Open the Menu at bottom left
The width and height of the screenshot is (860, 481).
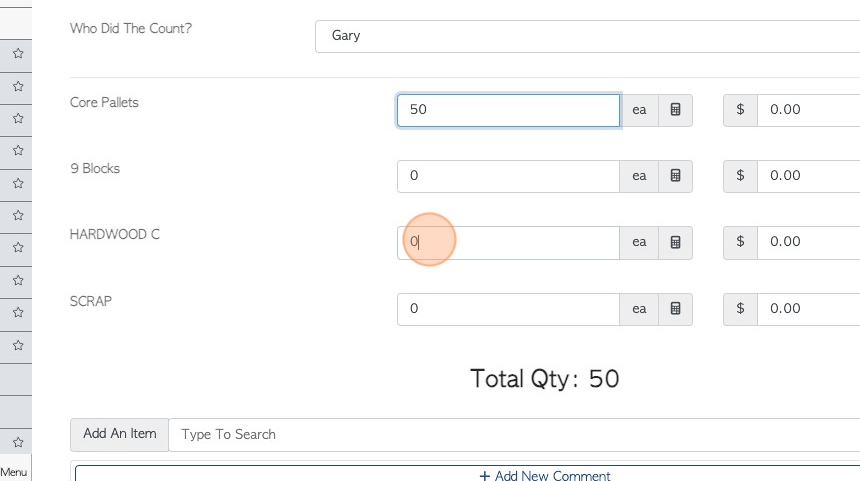click(x=14, y=472)
